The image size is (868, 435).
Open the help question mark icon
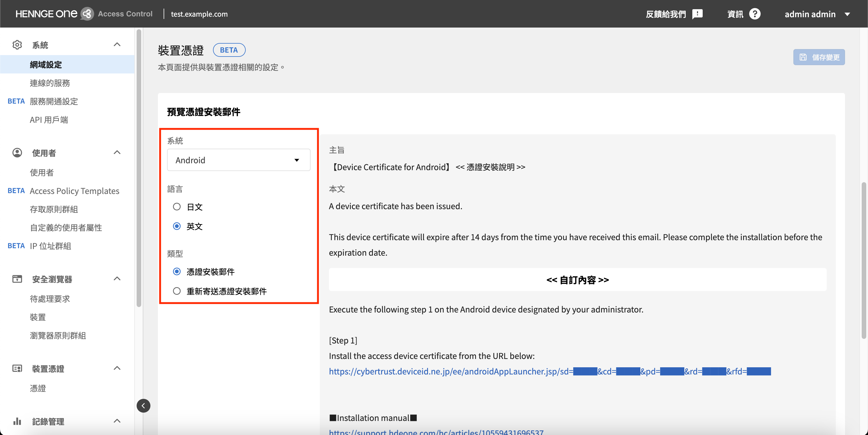coord(754,14)
